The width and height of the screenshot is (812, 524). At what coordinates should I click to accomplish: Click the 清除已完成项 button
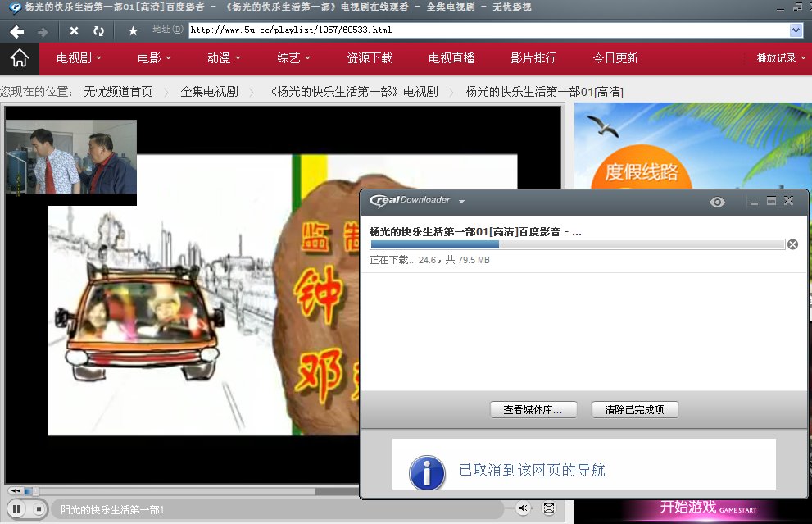click(634, 409)
